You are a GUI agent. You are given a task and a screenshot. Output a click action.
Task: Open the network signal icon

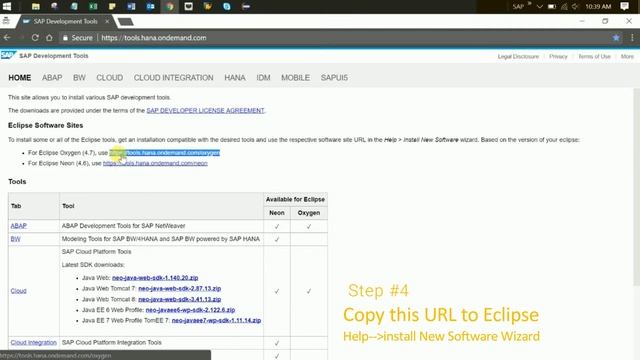(x=564, y=7)
